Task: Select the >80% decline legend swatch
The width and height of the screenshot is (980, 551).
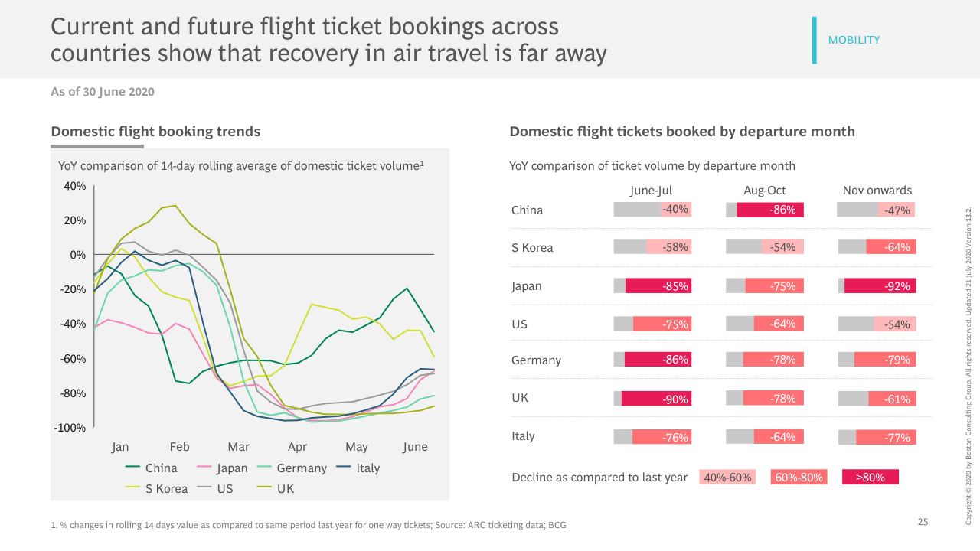Action: point(870,478)
